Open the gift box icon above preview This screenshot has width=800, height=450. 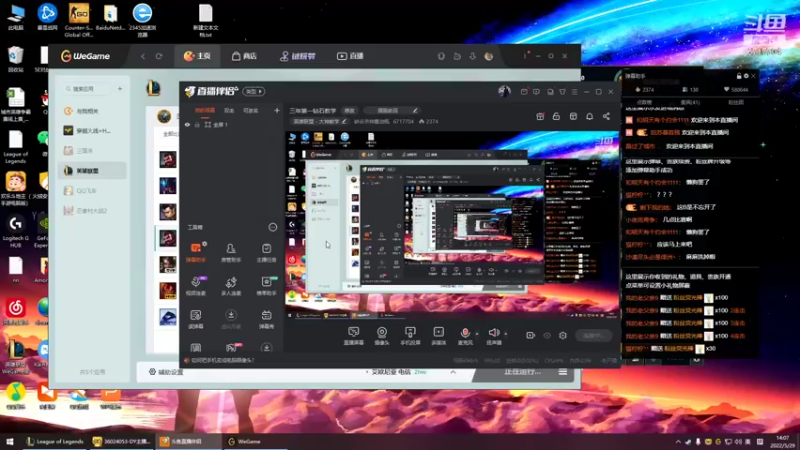540,116
